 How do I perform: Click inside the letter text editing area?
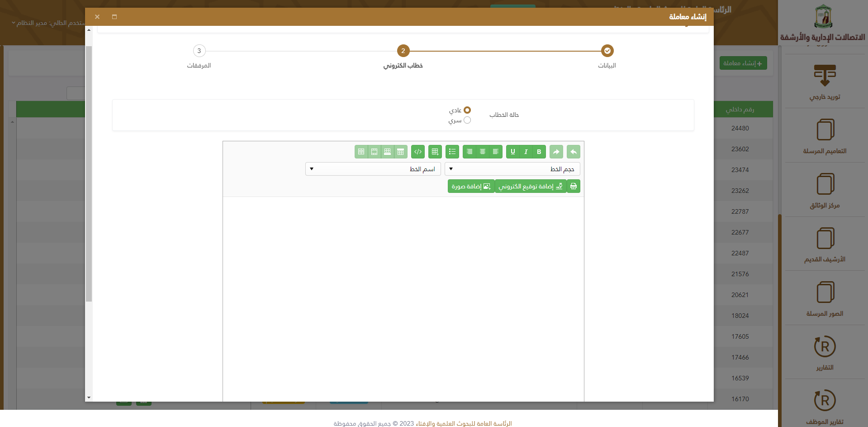pyautogui.click(x=403, y=294)
